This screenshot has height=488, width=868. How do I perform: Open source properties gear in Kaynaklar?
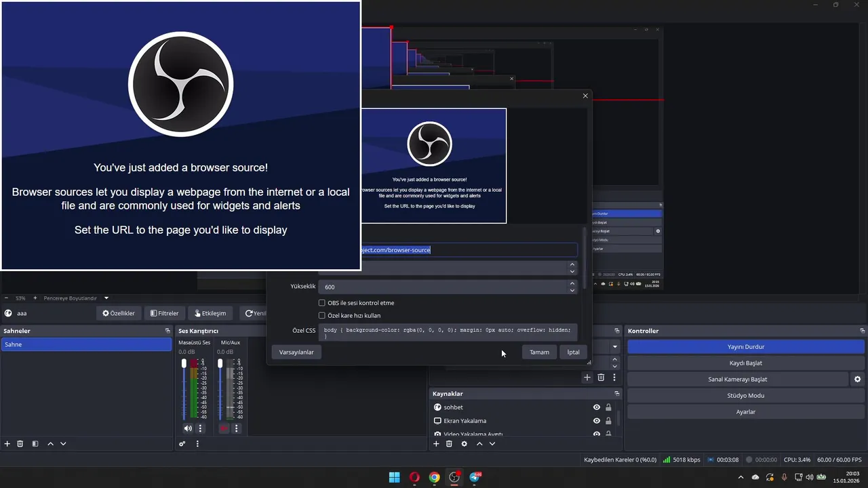click(x=464, y=444)
